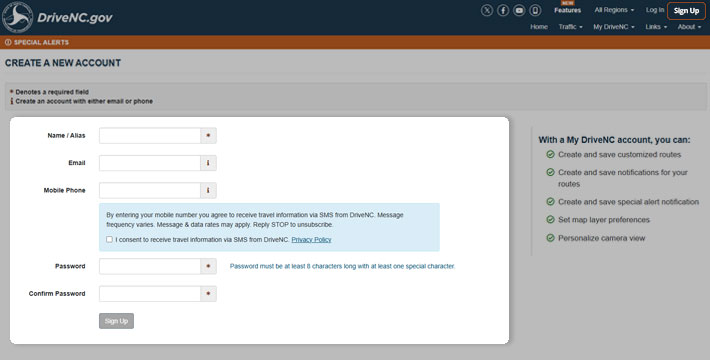Click the 'Personalize camera view' text
Image resolution: width=710 pixels, height=360 pixels.
(601, 238)
